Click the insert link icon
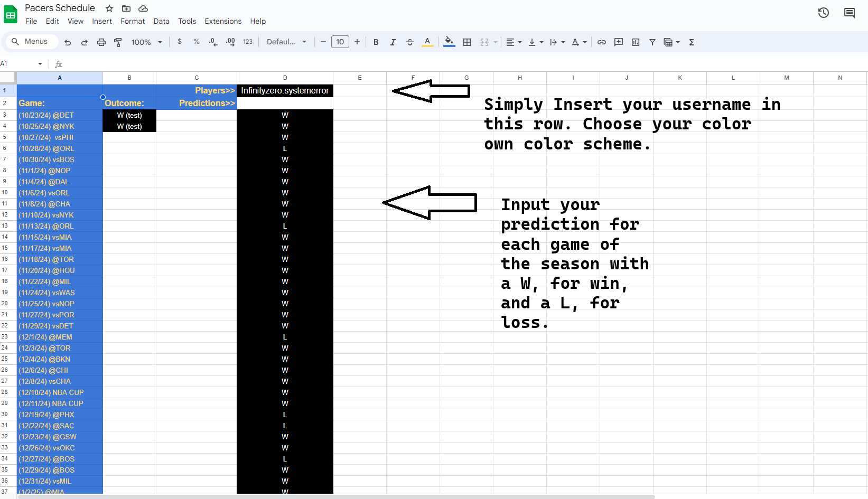 (x=602, y=42)
